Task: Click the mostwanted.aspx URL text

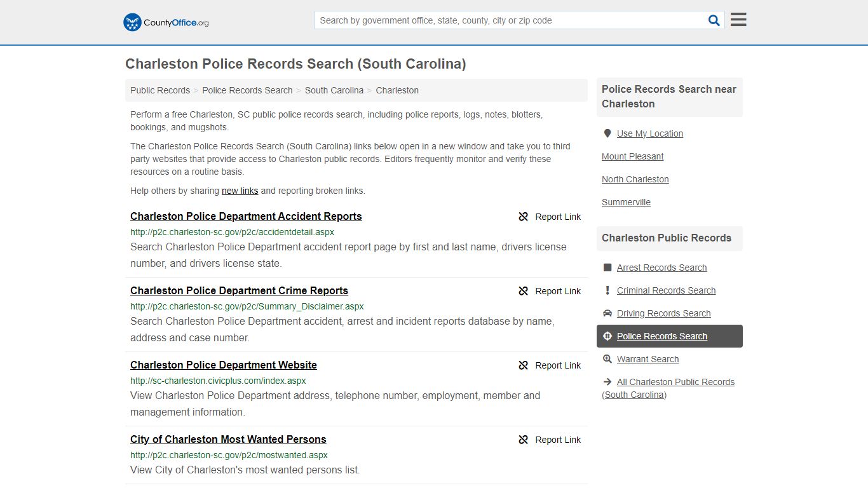Action: click(229, 455)
